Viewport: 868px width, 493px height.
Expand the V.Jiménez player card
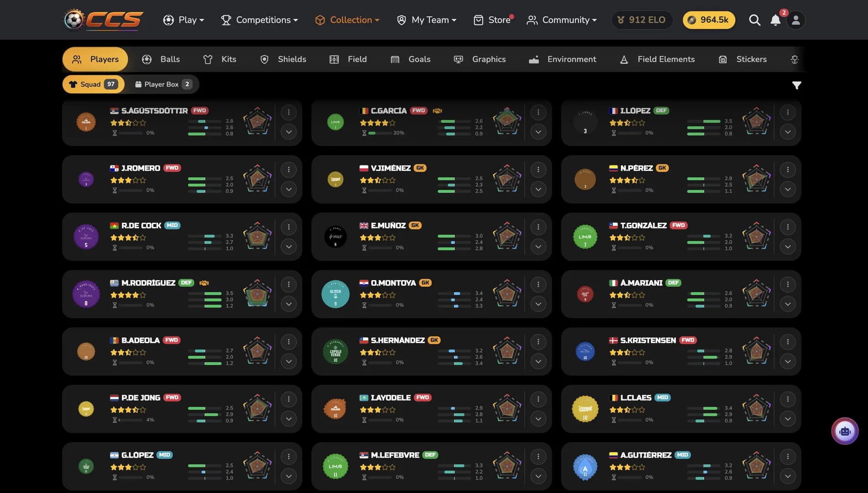538,189
